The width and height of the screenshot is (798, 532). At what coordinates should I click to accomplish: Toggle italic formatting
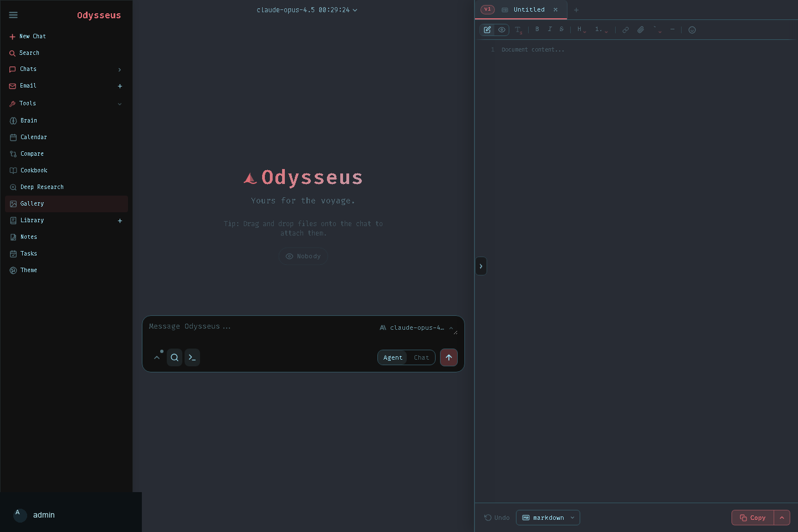click(550, 29)
